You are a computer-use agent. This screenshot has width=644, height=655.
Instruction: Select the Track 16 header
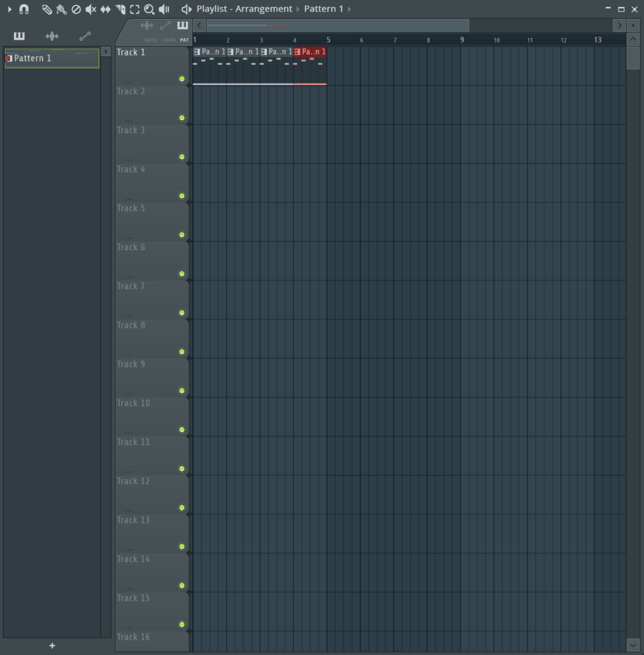[152, 641]
